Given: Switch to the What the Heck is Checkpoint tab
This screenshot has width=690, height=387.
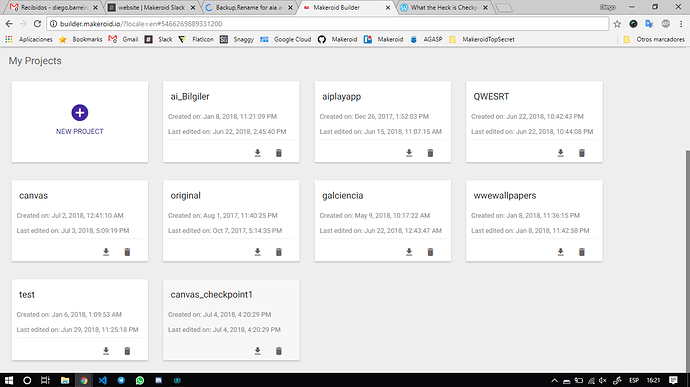Looking at the screenshot, I should click(x=444, y=7).
